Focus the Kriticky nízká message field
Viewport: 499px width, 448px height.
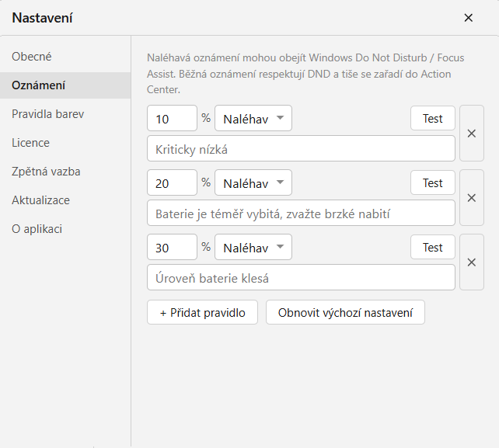(301, 149)
